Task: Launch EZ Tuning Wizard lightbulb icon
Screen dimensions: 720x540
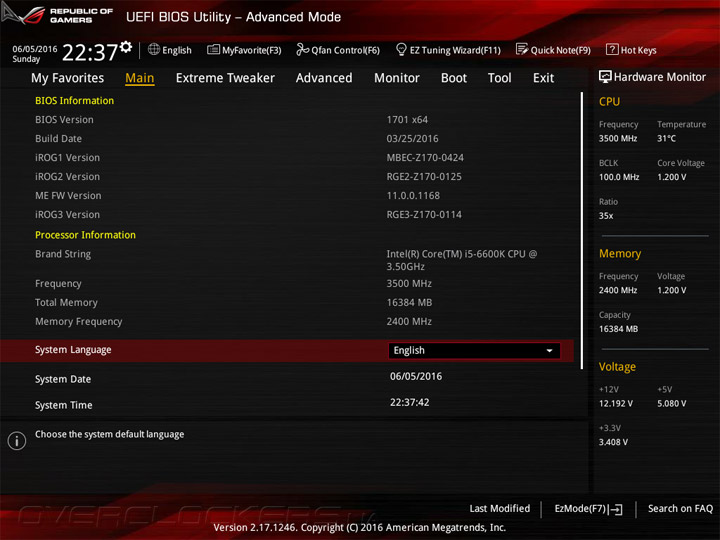Action: [x=401, y=49]
